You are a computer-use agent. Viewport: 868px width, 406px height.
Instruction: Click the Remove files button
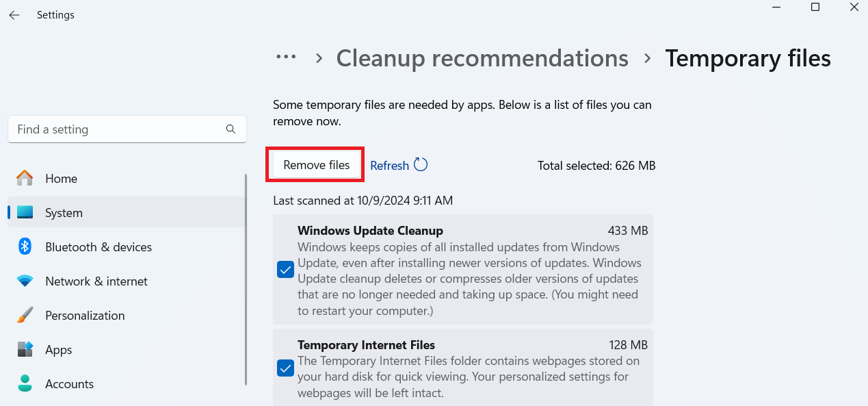tap(317, 165)
